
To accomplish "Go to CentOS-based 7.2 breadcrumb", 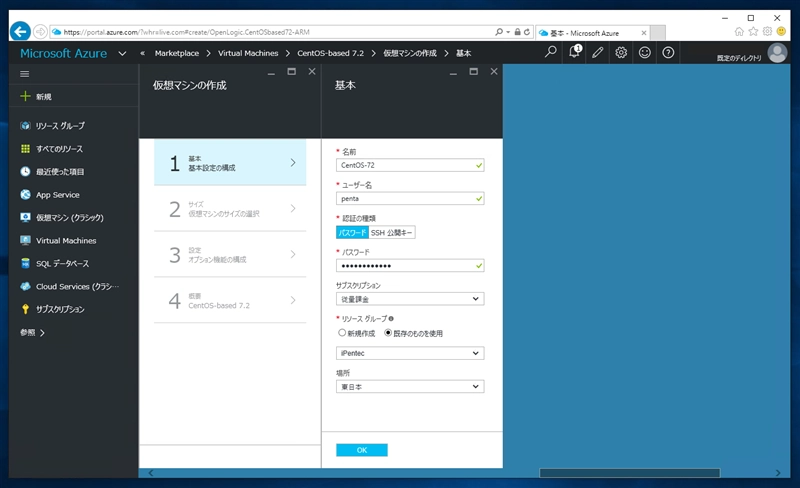I will (331, 53).
